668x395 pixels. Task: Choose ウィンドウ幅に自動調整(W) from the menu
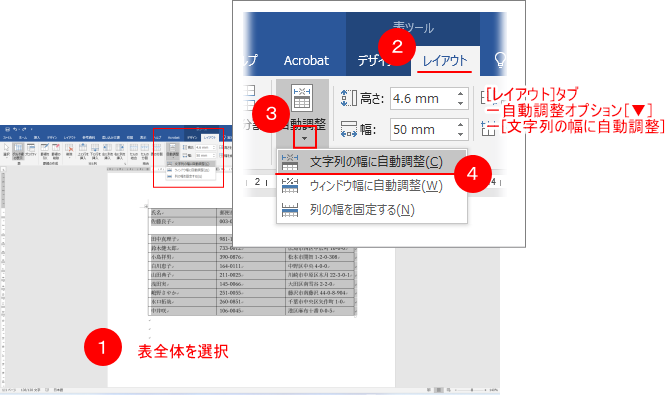point(371,186)
